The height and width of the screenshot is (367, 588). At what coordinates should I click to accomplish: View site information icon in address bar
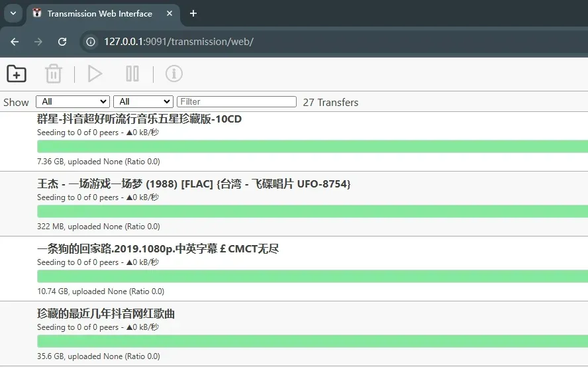click(x=90, y=42)
